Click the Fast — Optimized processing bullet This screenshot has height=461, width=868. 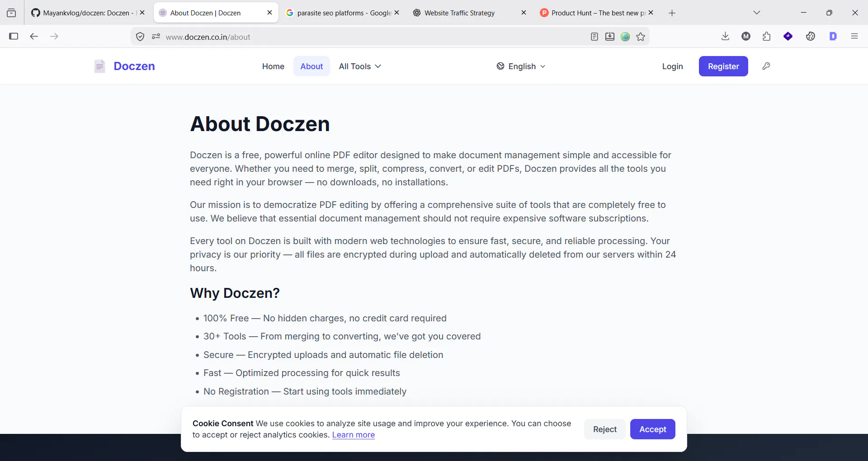click(302, 373)
